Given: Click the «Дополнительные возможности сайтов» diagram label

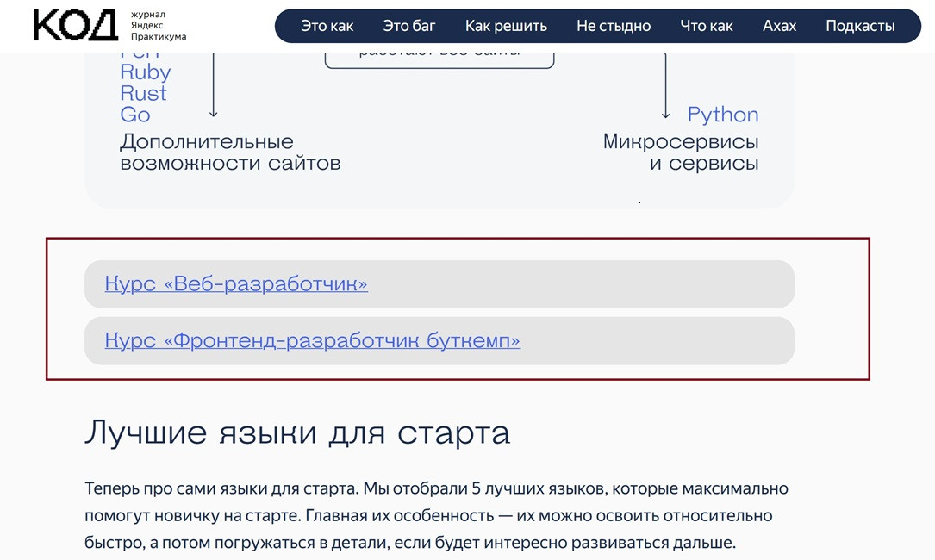Looking at the screenshot, I should 230,152.
